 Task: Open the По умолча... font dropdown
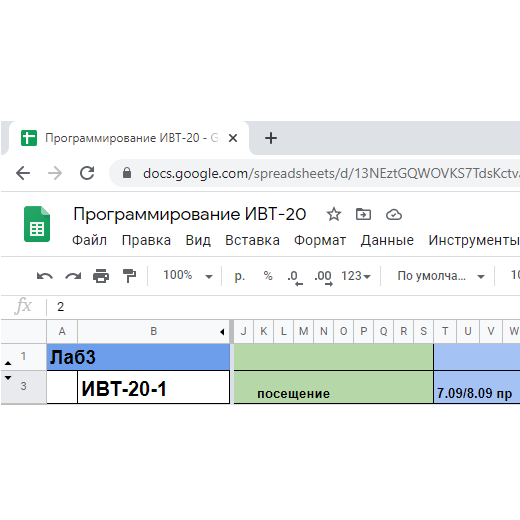pos(441,276)
